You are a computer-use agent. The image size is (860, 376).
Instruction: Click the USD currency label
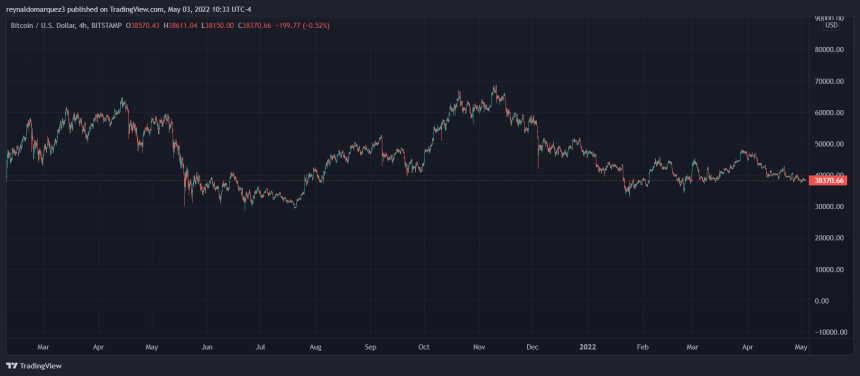(832, 26)
